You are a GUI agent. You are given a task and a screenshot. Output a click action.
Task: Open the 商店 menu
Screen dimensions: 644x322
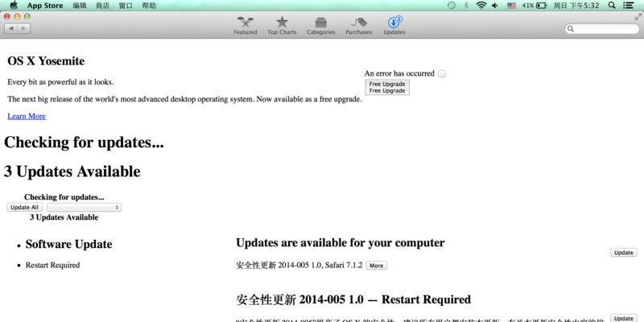(102, 6)
